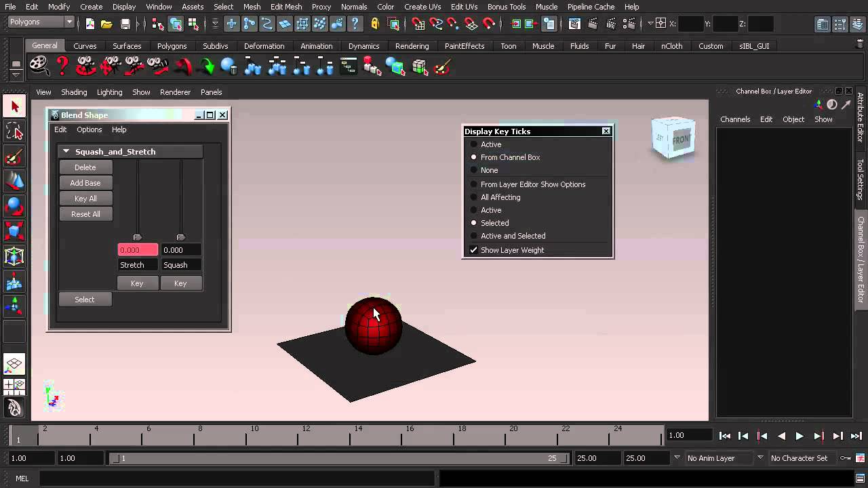868x488 pixels.
Task: Open the input field mode arrow beside X
Action: [650, 24]
